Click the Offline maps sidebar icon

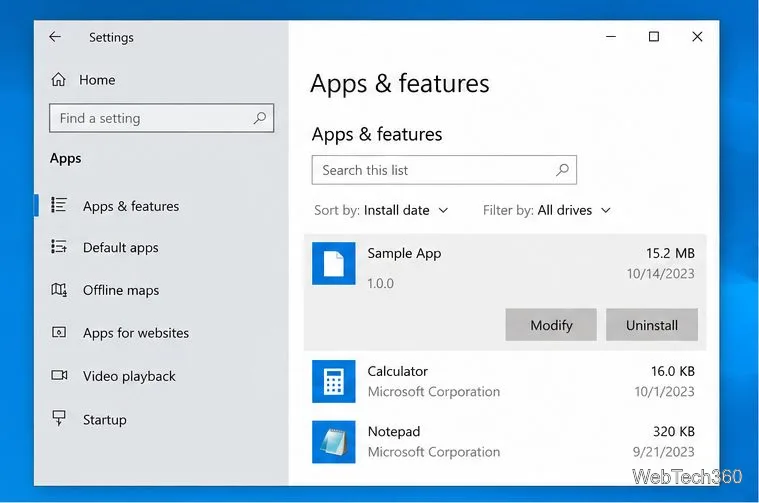tap(59, 290)
